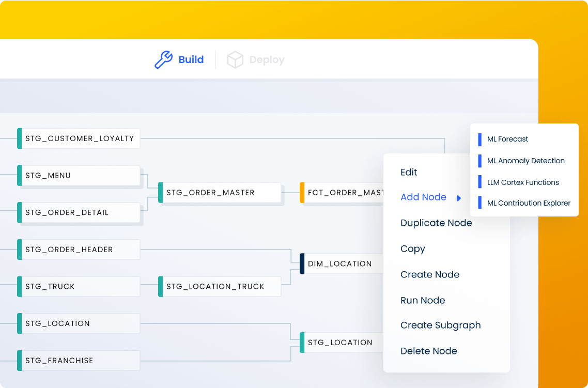Viewport: 588px width, 388px height.
Task: Select the STG_CUSTOMER_LOYALTY node
Action: [79, 138]
